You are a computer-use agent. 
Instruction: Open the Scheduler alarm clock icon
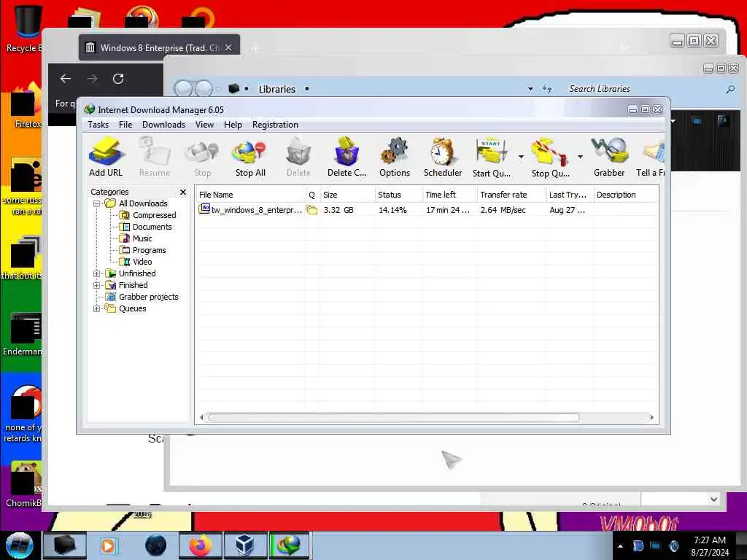point(443,157)
